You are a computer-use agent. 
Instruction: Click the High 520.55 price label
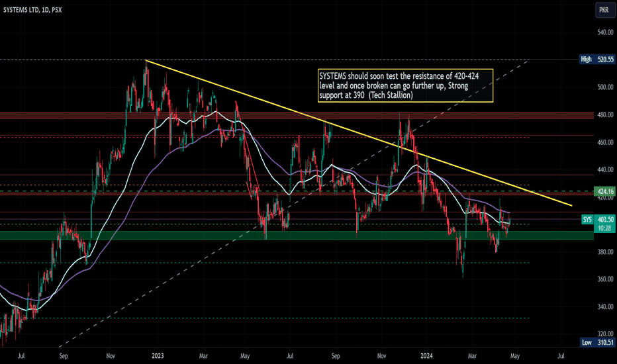tap(597, 60)
